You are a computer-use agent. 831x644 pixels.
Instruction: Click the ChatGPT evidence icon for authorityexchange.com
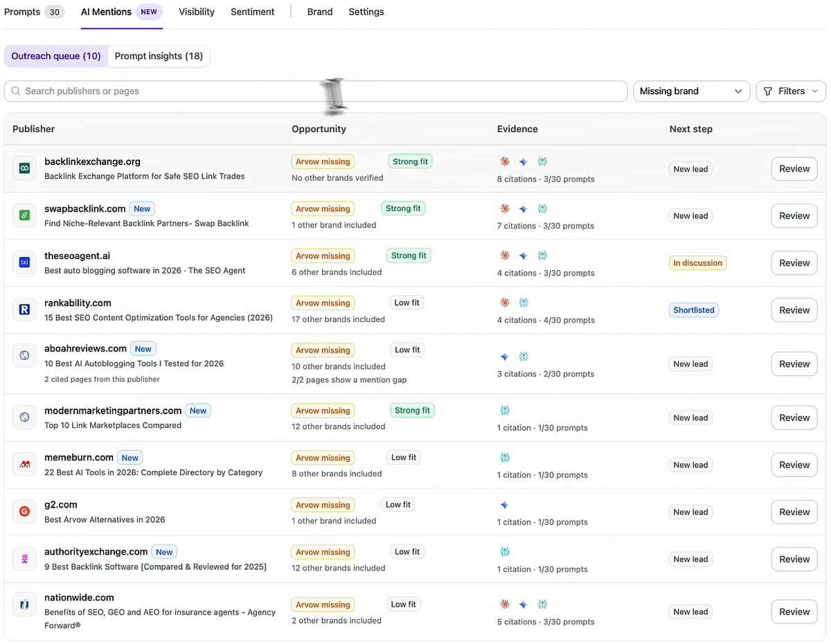pyautogui.click(x=505, y=552)
